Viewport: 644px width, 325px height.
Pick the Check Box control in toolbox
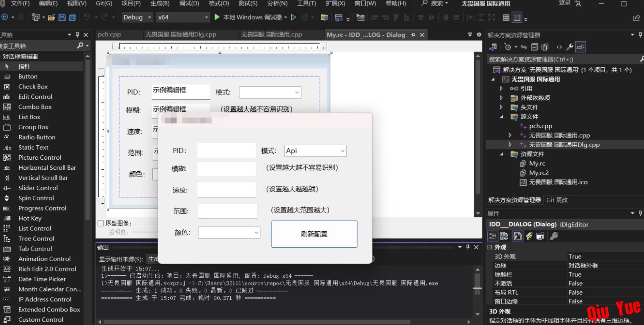(x=33, y=86)
